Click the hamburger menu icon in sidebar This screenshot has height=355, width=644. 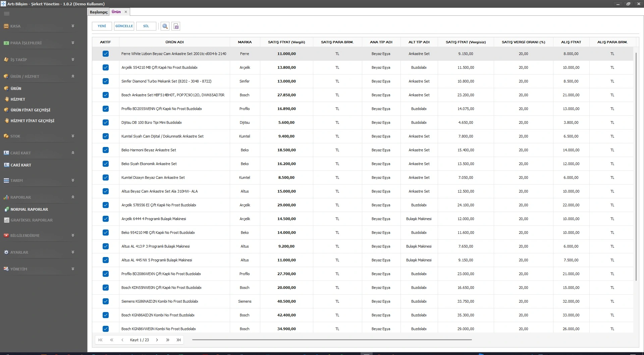tap(7, 13)
